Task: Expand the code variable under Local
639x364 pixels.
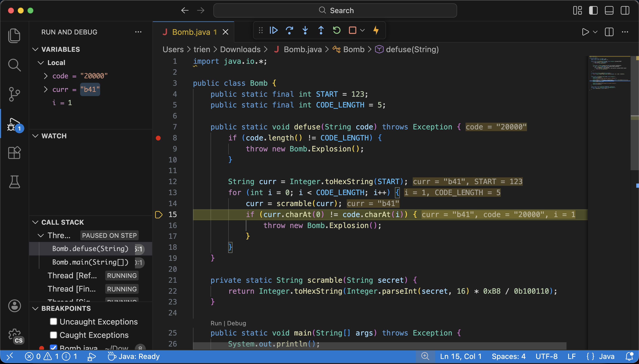Action: pyautogui.click(x=46, y=76)
